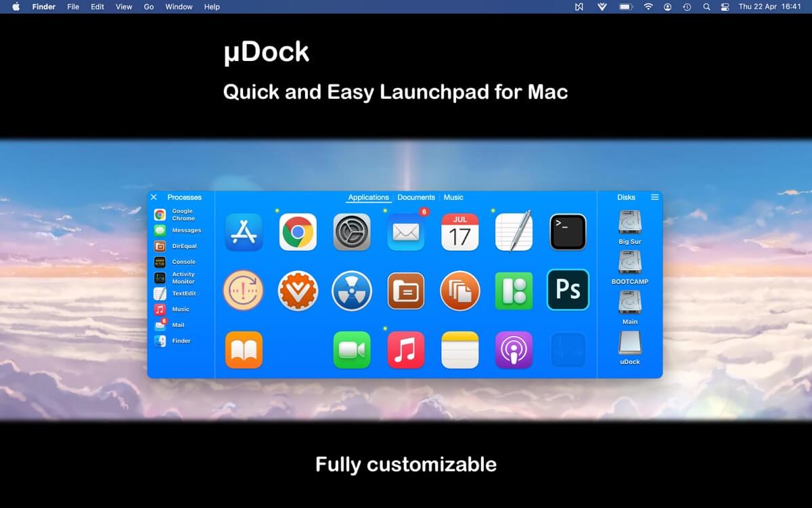The image size is (812, 508).
Task: Open the Main disk
Action: tap(630, 308)
